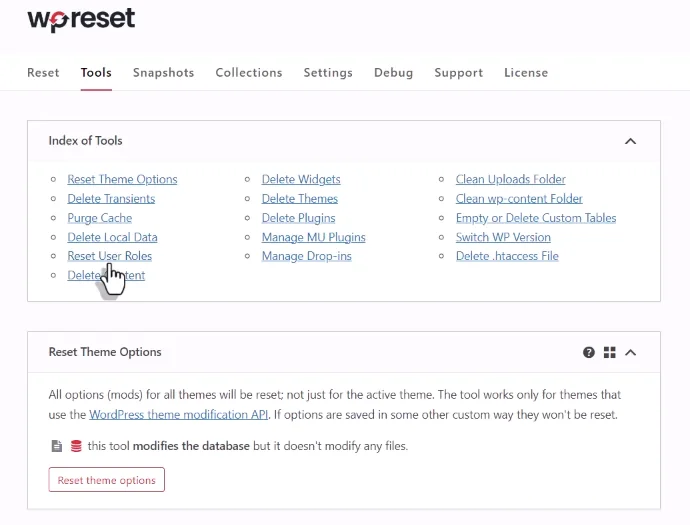The image size is (690, 525).
Task: Click the 'modifies the database' bold text
Action: click(x=191, y=446)
